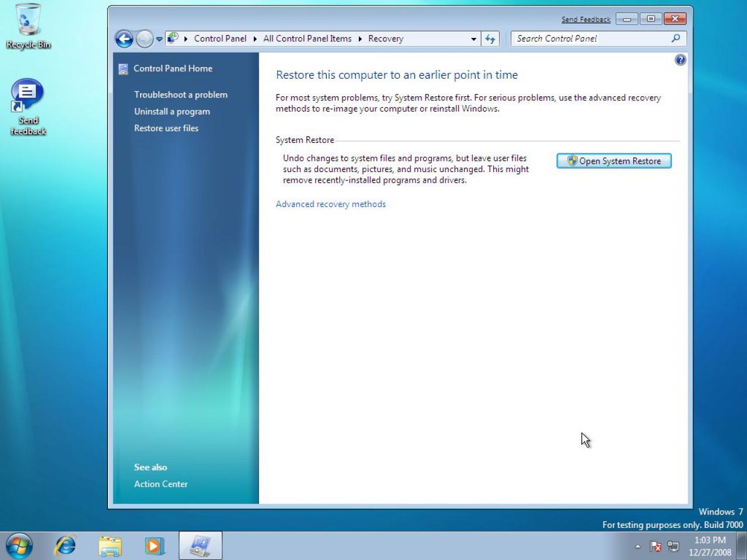Click the Control Panel taskbar button
Image resolution: width=747 pixels, height=560 pixels.
point(200,546)
